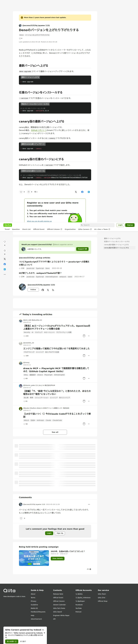Open more options on the author's comment

[x=89, y=504]
